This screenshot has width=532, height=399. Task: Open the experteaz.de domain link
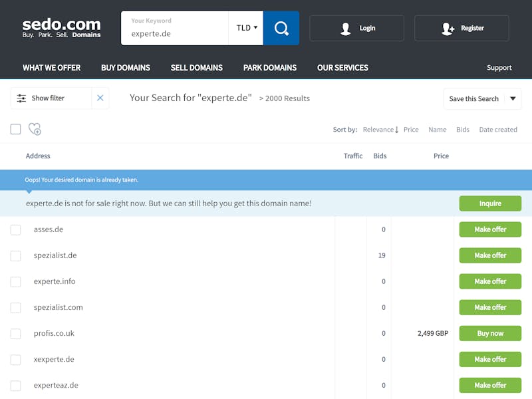[56, 385]
